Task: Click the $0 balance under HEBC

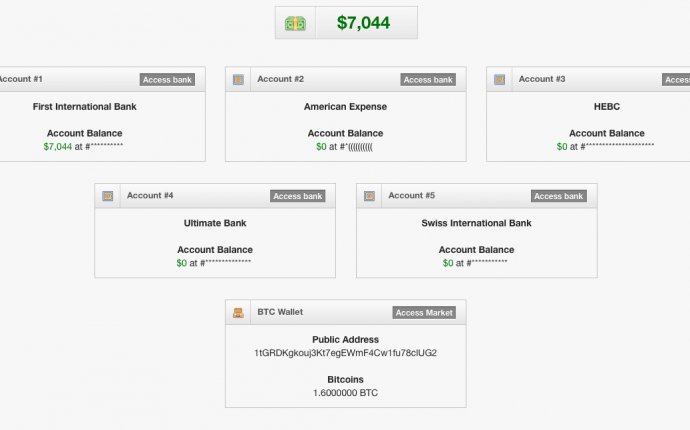Action: click(562, 147)
